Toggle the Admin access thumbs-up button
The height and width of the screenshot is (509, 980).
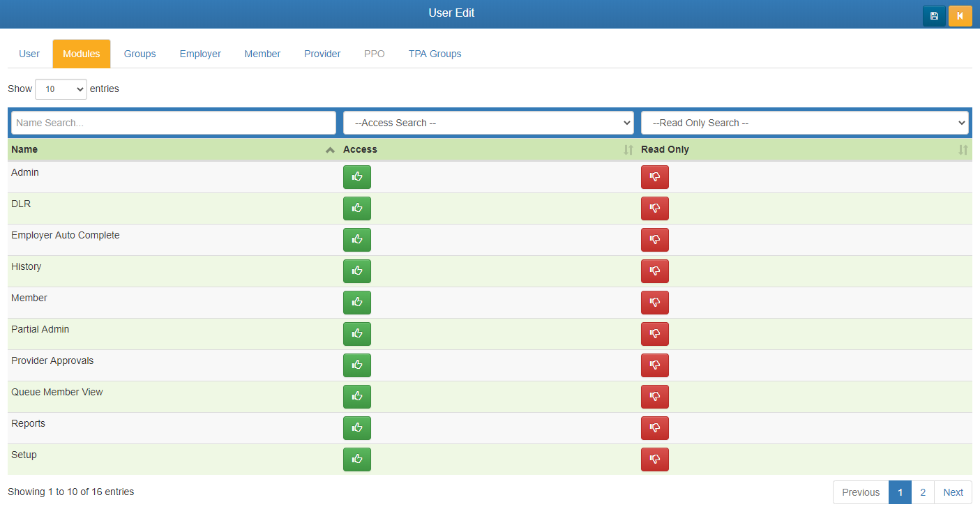(356, 177)
